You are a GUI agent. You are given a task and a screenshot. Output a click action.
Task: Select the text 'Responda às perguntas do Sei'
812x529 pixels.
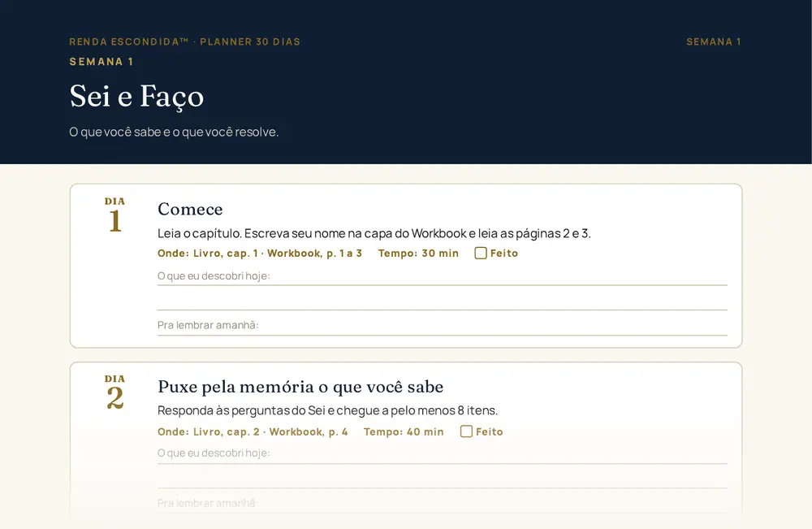click(241, 410)
